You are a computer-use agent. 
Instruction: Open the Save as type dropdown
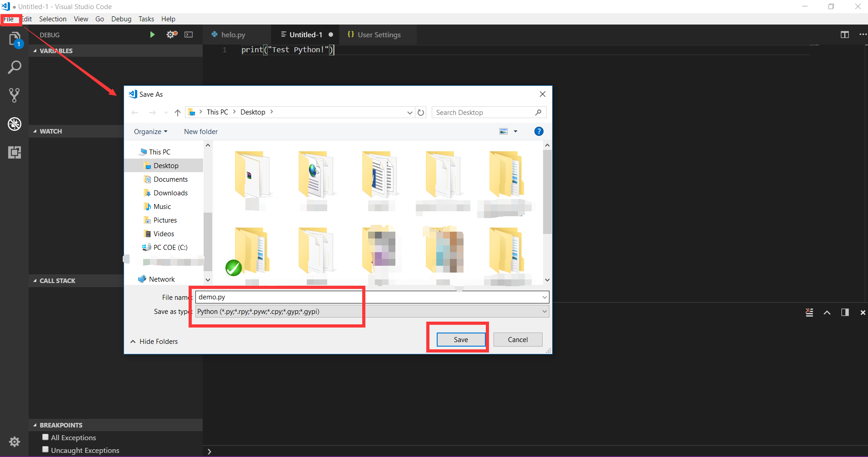coord(544,312)
